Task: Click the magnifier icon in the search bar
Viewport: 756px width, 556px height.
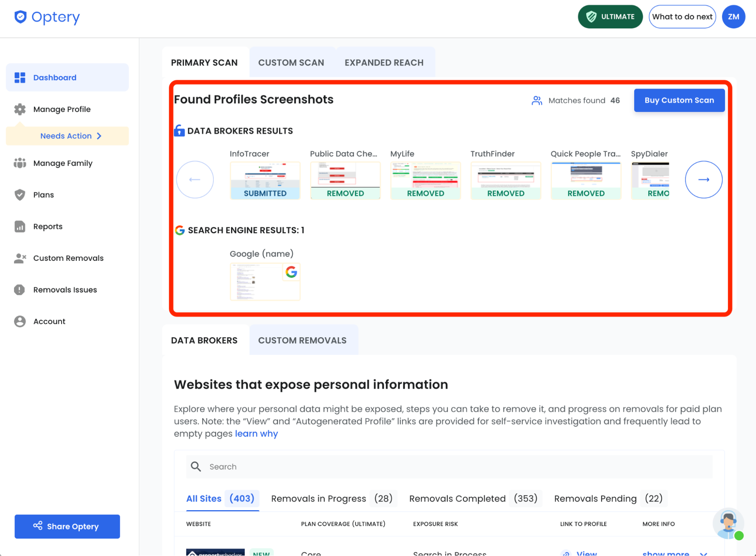Action: click(196, 467)
